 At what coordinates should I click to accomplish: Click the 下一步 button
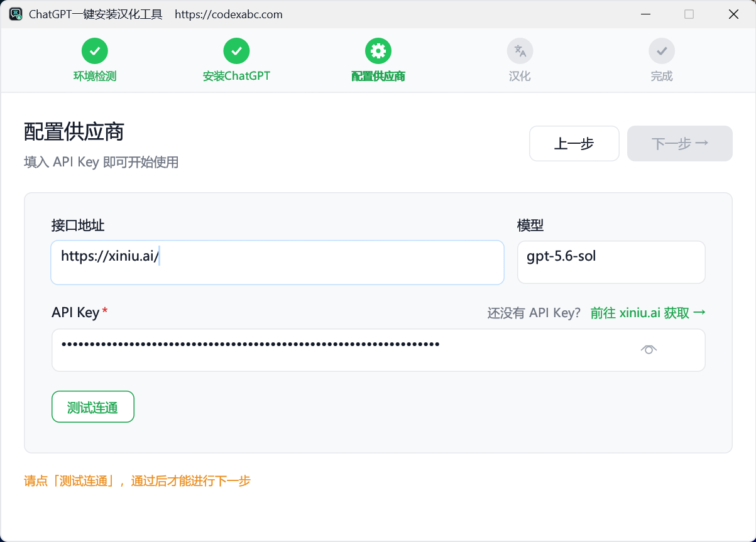click(x=680, y=144)
